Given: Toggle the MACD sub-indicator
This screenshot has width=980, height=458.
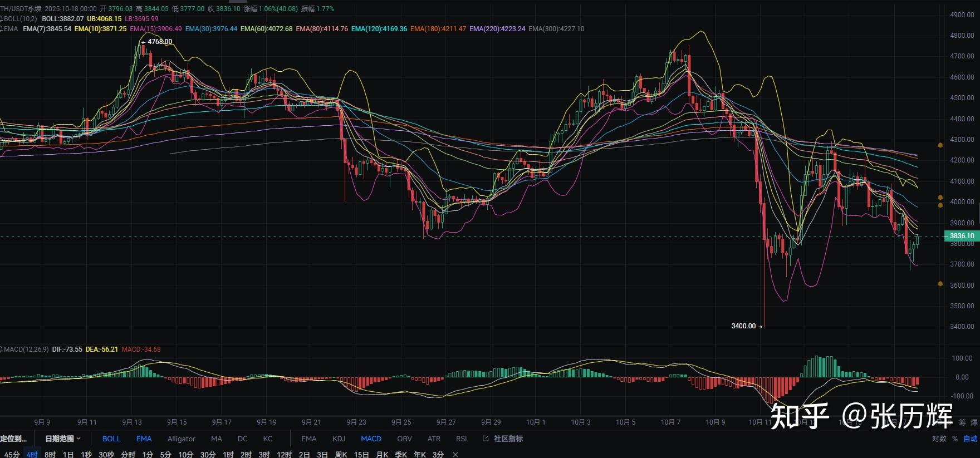Looking at the screenshot, I should 371,439.
